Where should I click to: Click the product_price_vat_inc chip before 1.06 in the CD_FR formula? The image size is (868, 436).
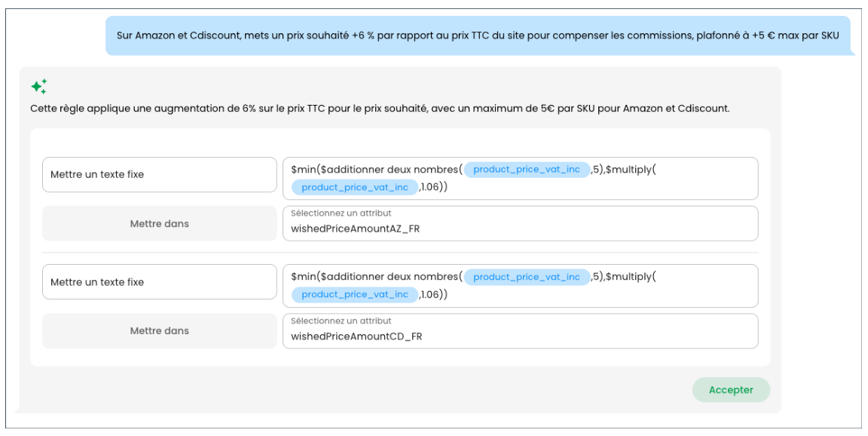pyautogui.click(x=355, y=294)
